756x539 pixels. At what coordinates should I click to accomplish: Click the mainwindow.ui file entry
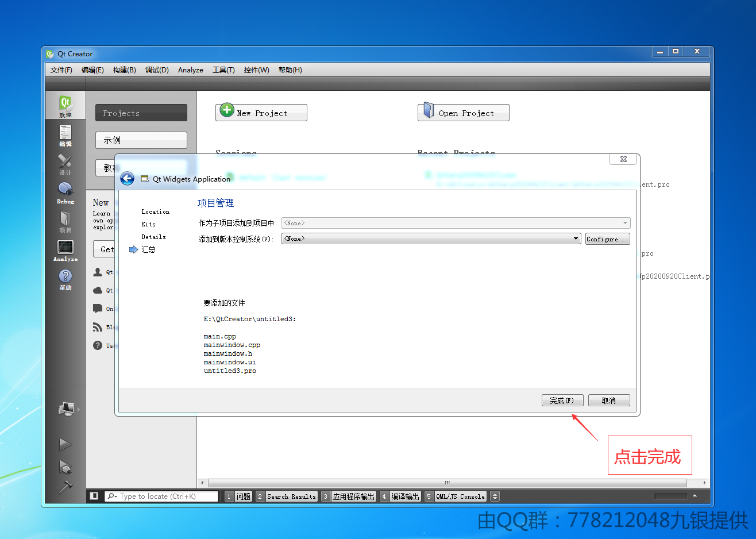click(230, 362)
